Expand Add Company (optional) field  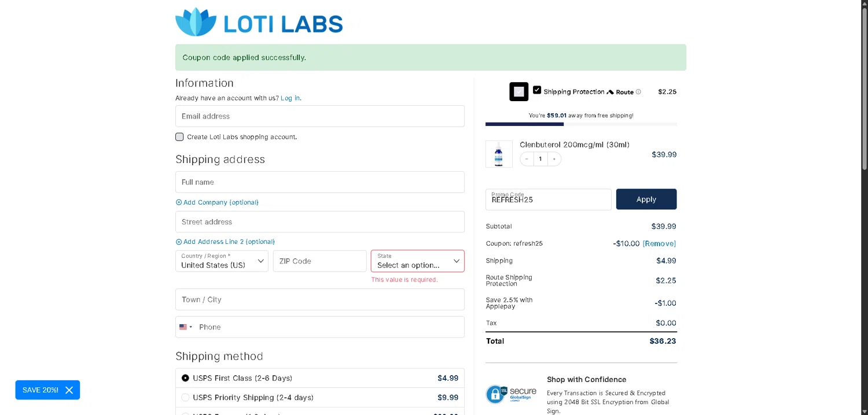pyautogui.click(x=217, y=202)
